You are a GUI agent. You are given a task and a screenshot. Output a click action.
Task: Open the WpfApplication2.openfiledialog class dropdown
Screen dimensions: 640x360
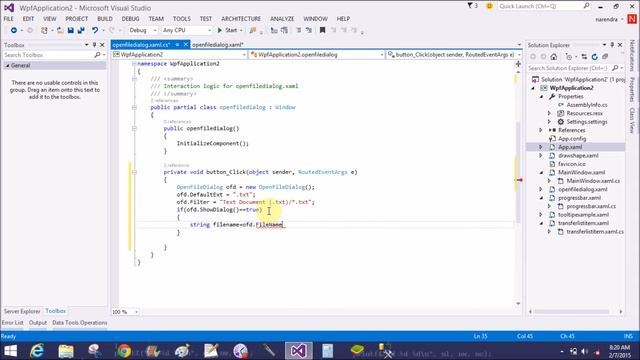[317, 55]
